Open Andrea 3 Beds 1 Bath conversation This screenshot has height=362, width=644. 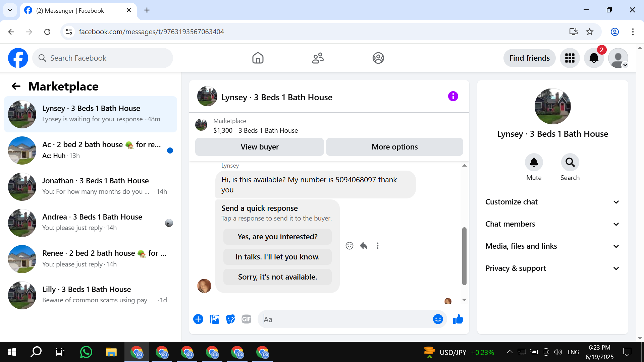click(x=91, y=223)
